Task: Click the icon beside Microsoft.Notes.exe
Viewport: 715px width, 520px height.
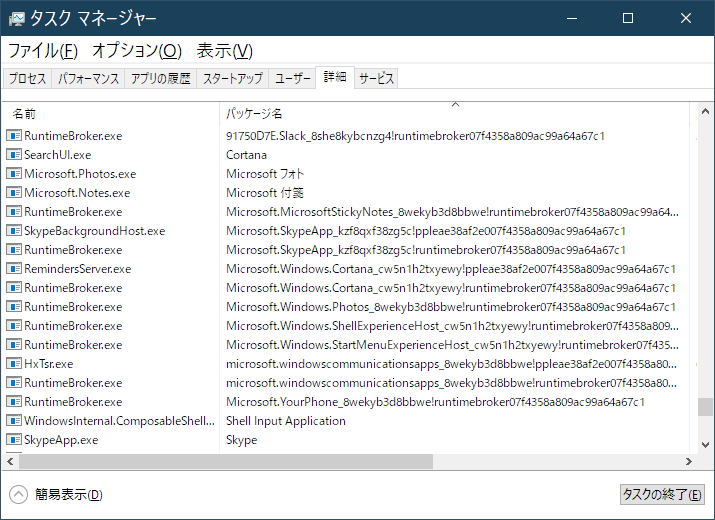Action: coord(14,192)
